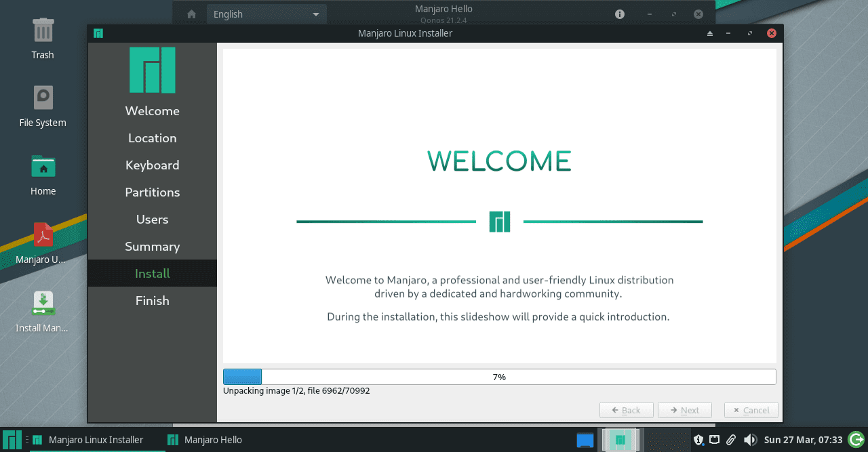Image resolution: width=868 pixels, height=452 pixels.
Task: Select the Keyboard step in sidebar
Action: pos(153,165)
